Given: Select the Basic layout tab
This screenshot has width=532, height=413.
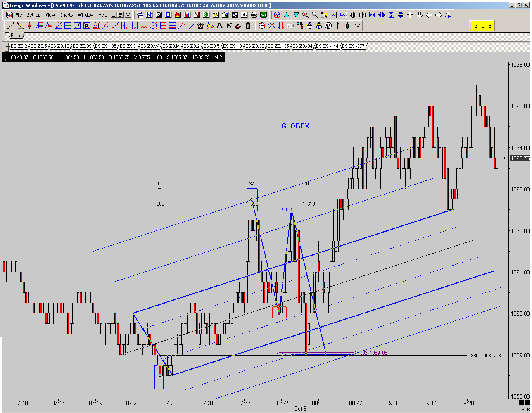Looking at the screenshot, I should [16, 36].
